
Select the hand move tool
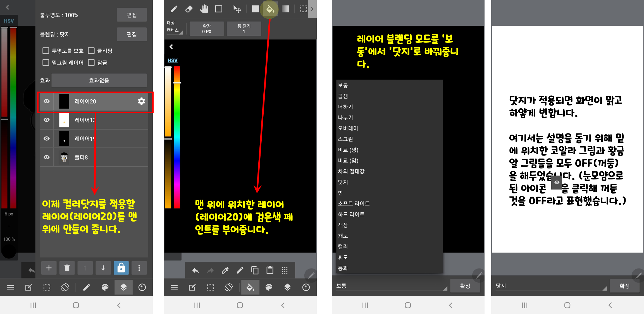point(204,9)
